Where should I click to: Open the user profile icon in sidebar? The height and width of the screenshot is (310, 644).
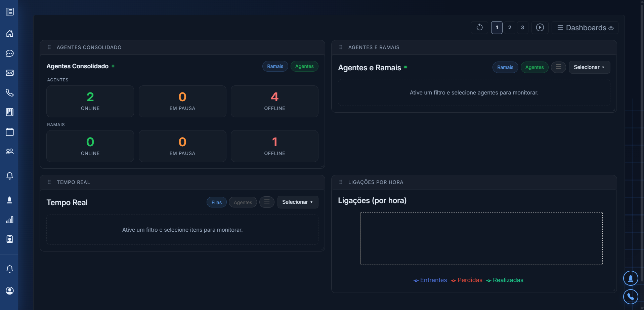coord(10,291)
